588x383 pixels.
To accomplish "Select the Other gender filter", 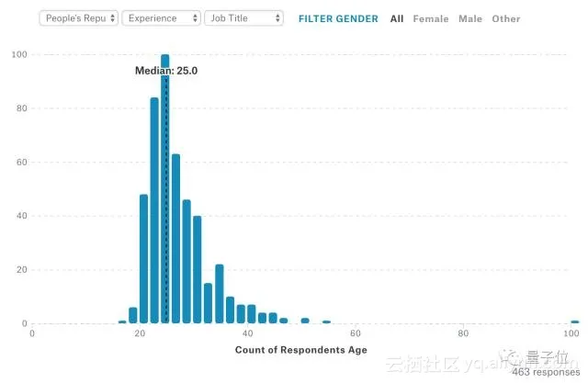I will (x=506, y=18).
